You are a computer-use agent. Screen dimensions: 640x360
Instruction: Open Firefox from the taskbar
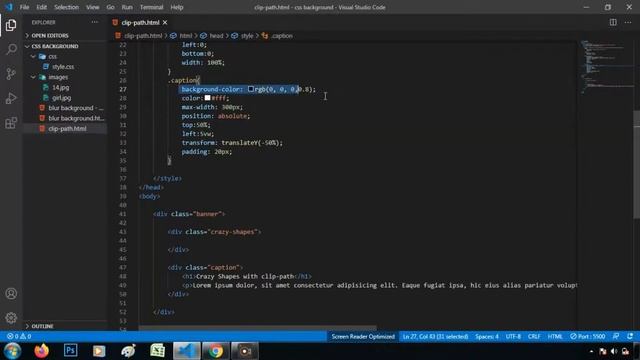click(x=41, y=351)
